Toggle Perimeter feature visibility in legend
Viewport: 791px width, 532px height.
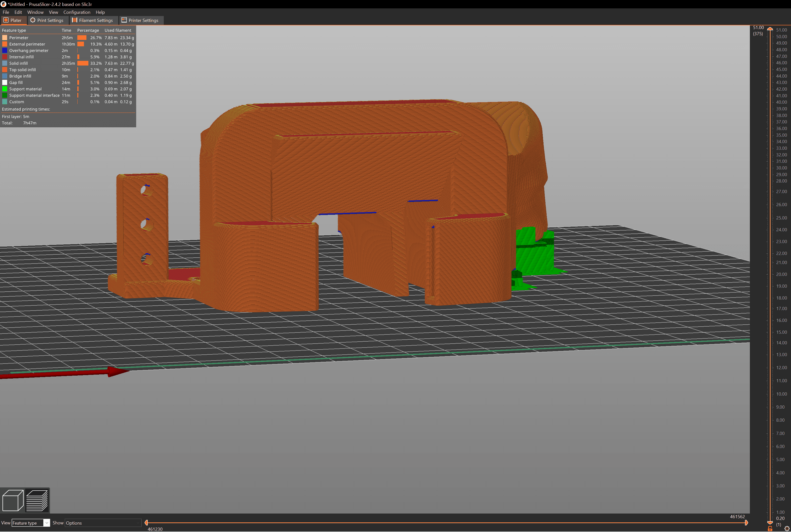coord(68,38)
